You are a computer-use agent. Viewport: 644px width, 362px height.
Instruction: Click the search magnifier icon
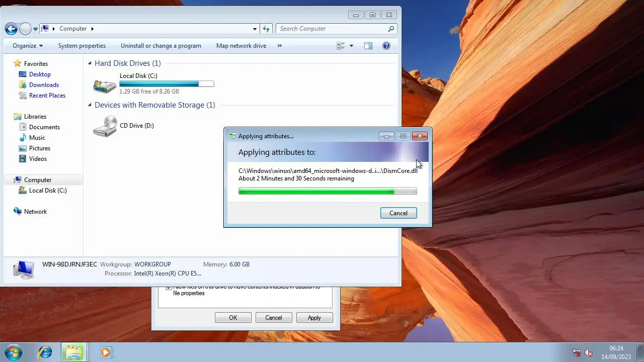point(391,29)
